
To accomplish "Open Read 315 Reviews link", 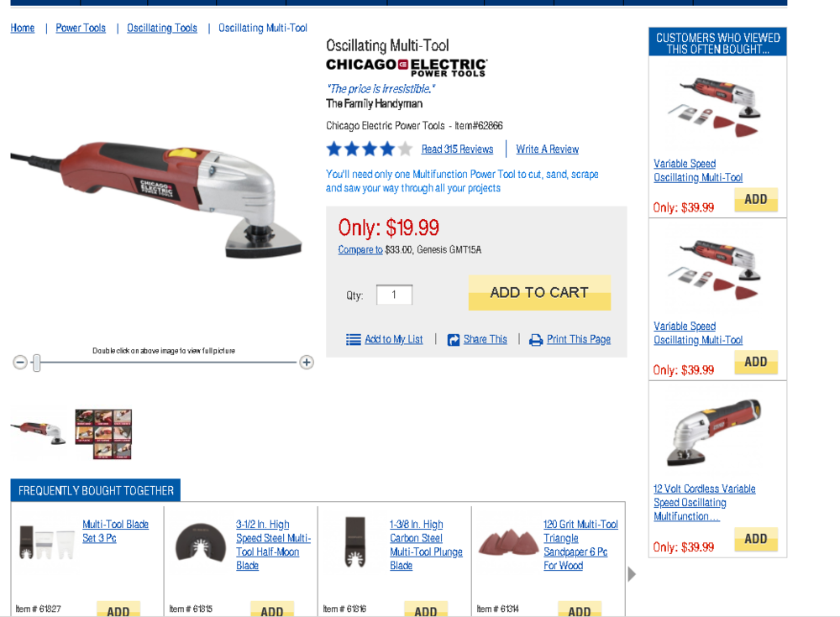I will click(457, 149).
